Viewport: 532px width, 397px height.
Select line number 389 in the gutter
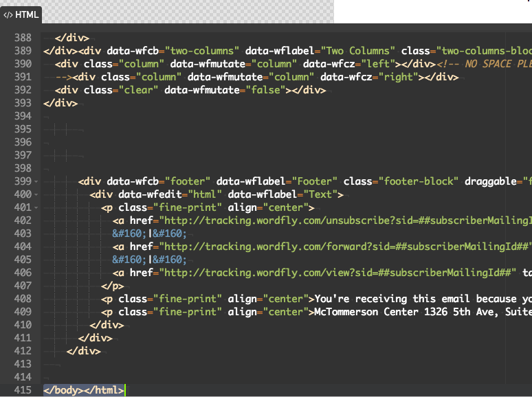(23, 51)
